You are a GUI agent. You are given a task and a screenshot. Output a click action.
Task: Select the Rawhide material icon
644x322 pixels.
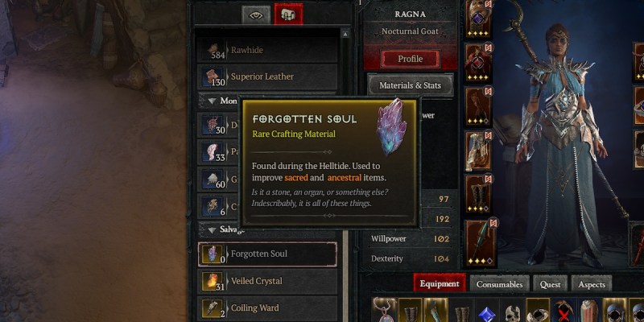(x=213, y=51)
